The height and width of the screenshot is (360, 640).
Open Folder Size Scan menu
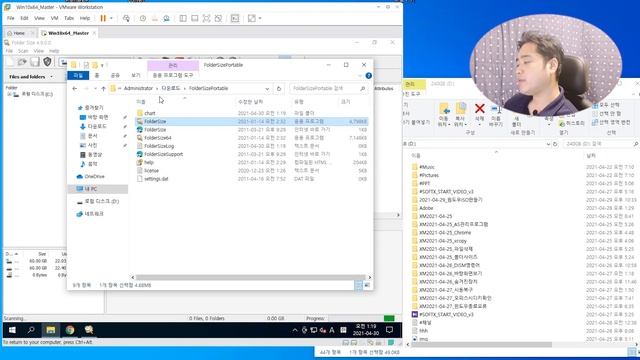[x=23, y=51]
